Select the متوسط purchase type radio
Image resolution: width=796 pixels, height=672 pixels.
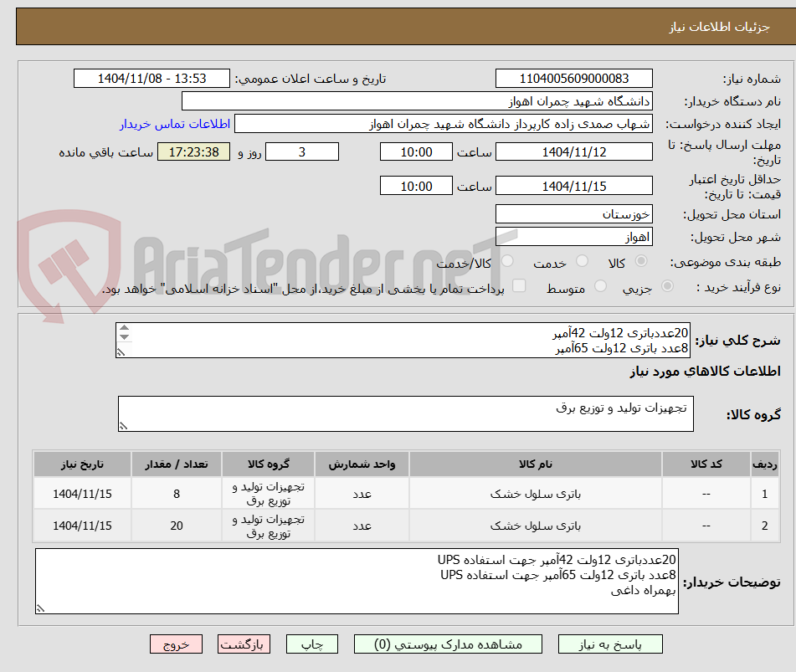coord(600,285)
